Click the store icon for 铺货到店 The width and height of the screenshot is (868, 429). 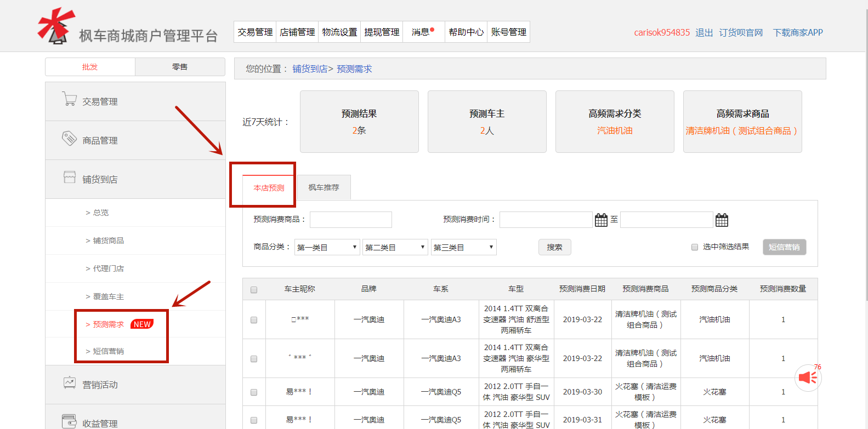pyautogui.click(x=69, y=177)
